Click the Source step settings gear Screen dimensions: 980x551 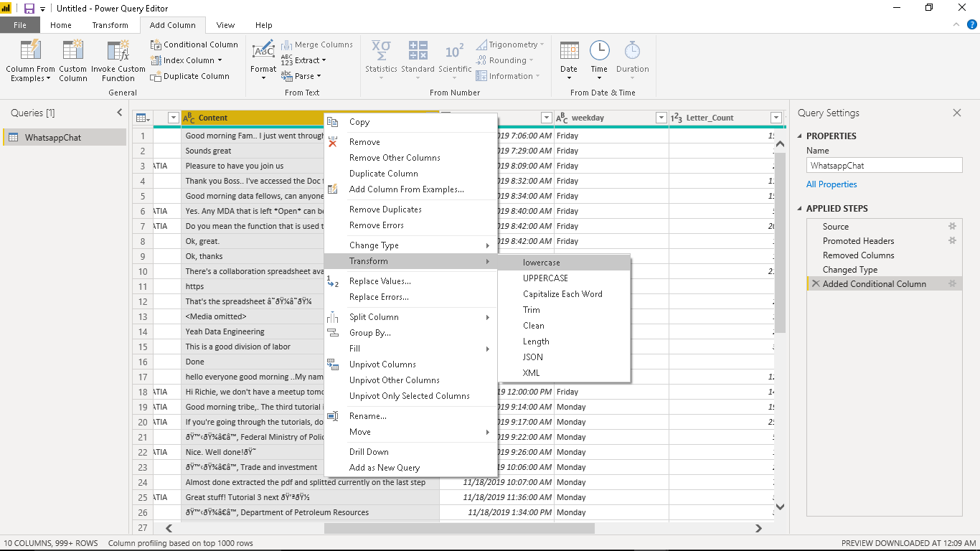click(952, 226)
